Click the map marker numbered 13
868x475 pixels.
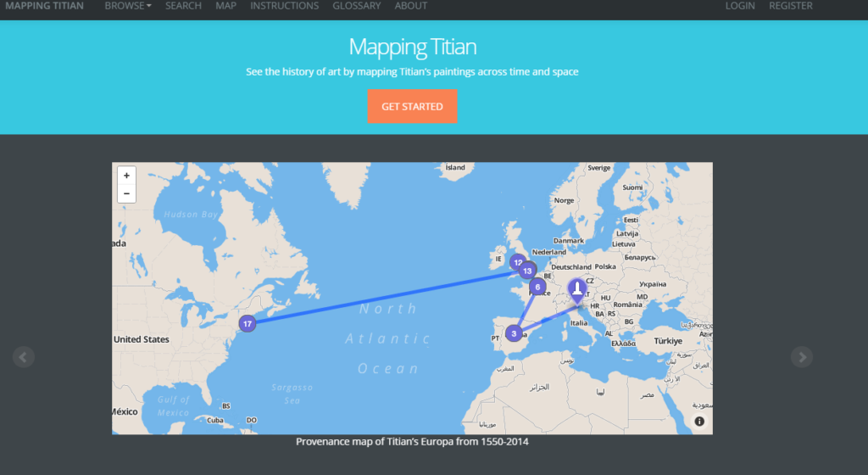pyautogui.click(x=528, y=271)
